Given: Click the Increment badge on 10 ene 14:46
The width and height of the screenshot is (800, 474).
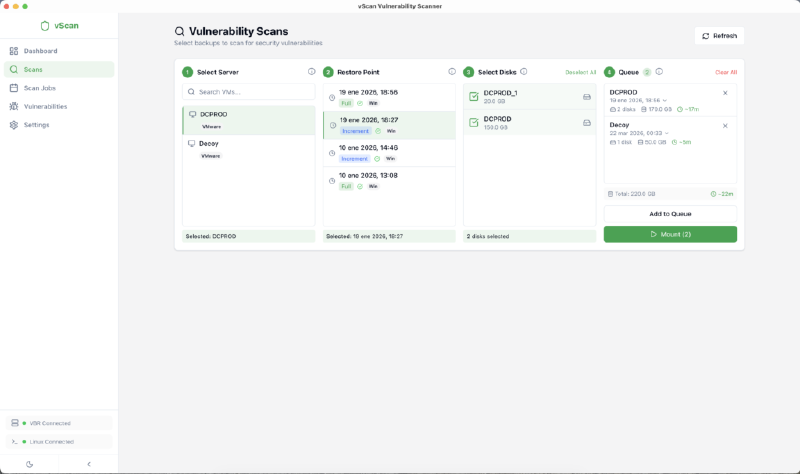Looking at the screenshot, I should pyautogui.click(x=355, y=159).
